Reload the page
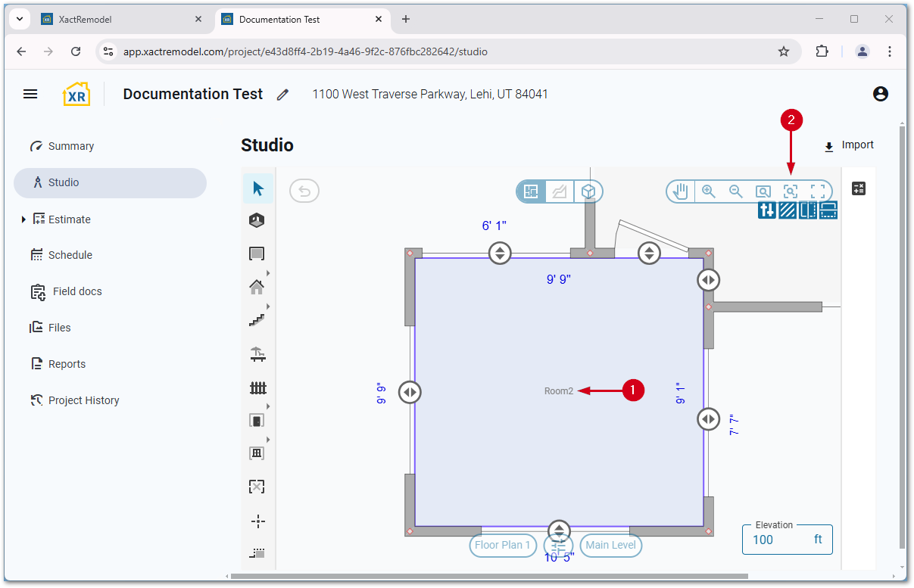Viewport: 914px width, 588px height. tap(76, 51)
